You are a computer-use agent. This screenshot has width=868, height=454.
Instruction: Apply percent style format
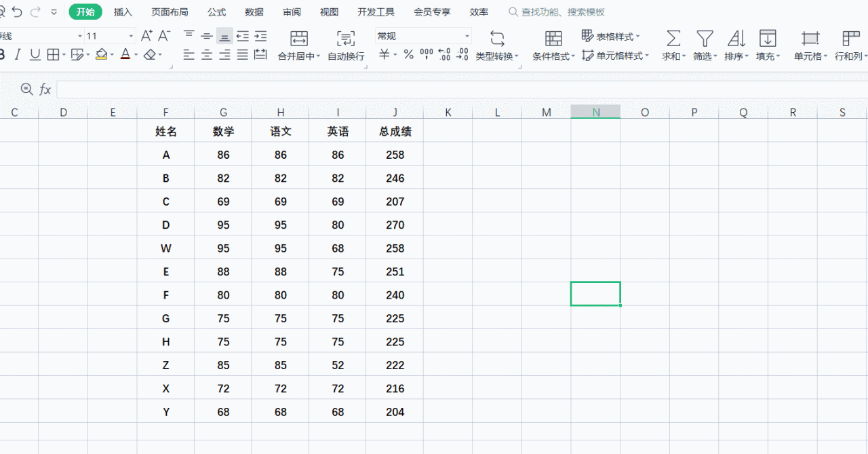408,55
